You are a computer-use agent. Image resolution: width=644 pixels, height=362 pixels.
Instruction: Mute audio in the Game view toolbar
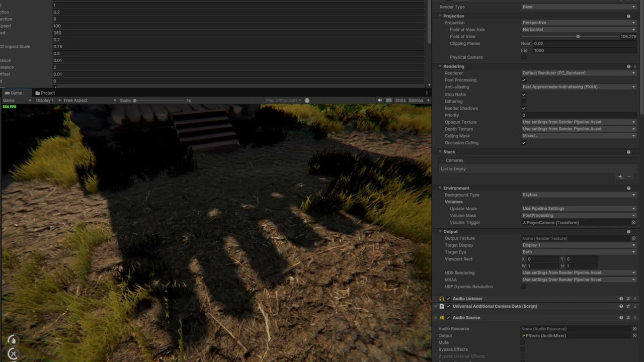click(380, 100)
